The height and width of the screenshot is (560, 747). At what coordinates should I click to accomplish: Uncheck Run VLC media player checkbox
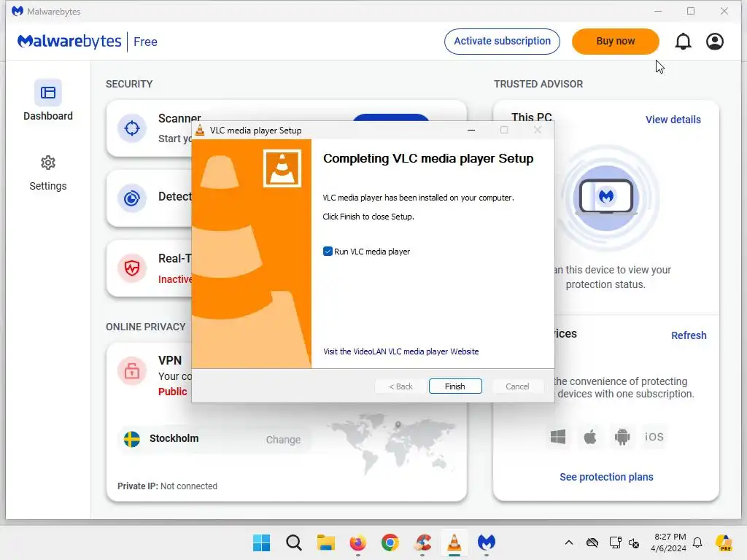pos(328,252)
